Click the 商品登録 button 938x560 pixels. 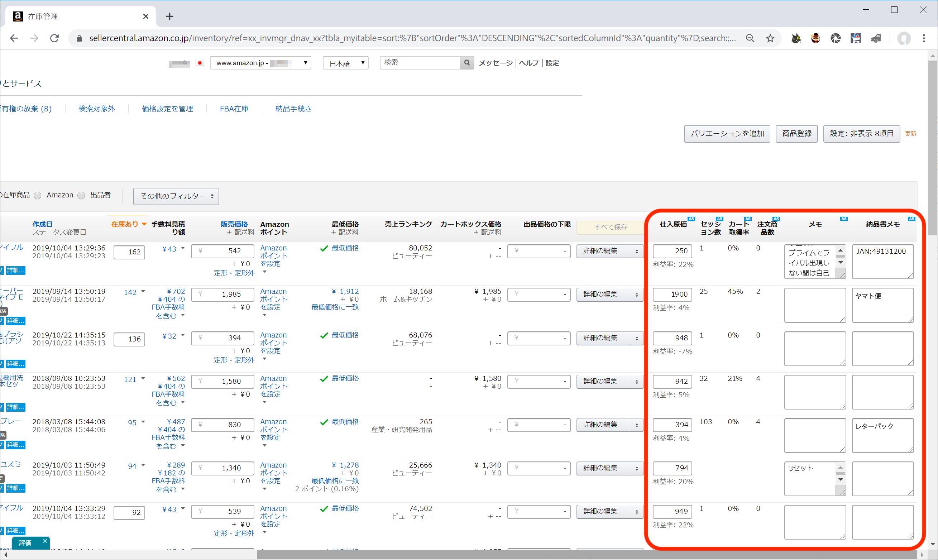coord(796,134)
